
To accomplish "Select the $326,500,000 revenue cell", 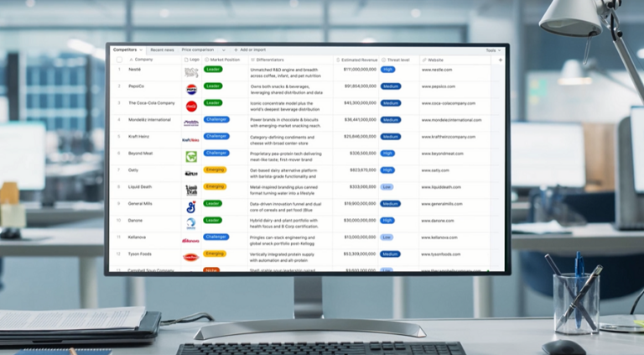I will tap(362, 154).
